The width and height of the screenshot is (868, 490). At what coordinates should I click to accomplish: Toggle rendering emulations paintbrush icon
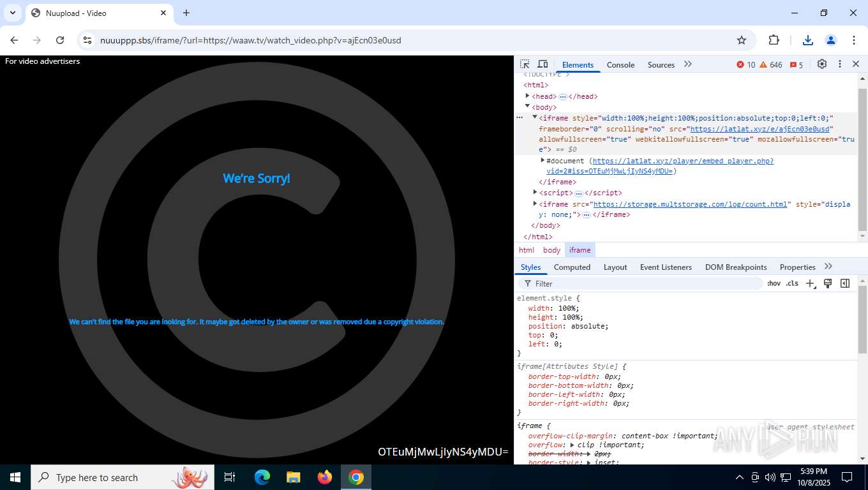(828, 283)
